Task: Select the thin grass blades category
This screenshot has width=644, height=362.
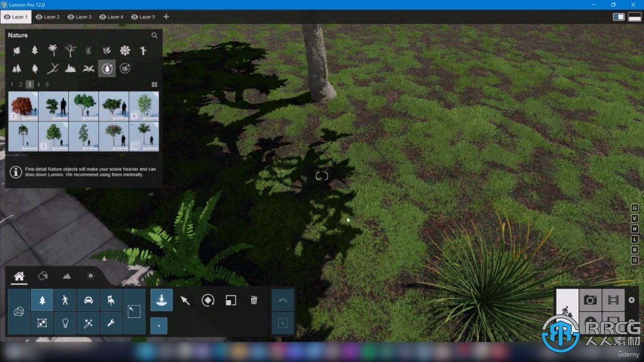Action: [89, 50]
